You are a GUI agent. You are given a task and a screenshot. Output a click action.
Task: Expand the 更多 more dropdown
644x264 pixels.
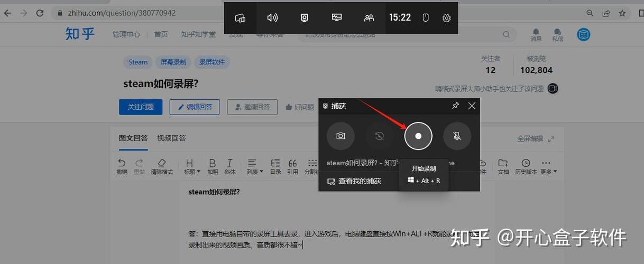pyautogui.click(x=548, y=166)
